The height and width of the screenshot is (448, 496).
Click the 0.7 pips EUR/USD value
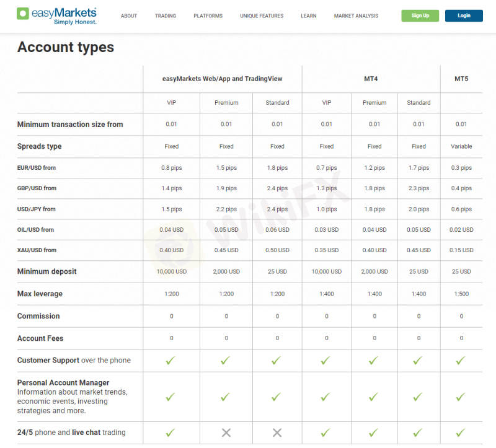327,168
